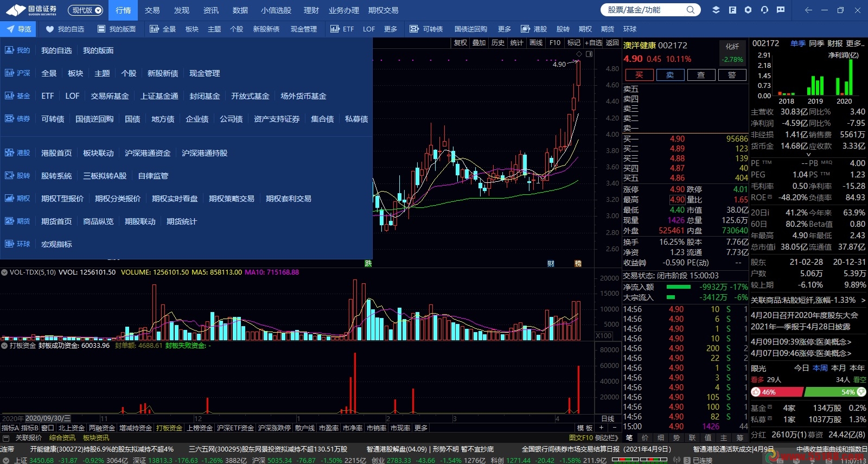Click the chat message icon in title bar

tap(781, 10)
